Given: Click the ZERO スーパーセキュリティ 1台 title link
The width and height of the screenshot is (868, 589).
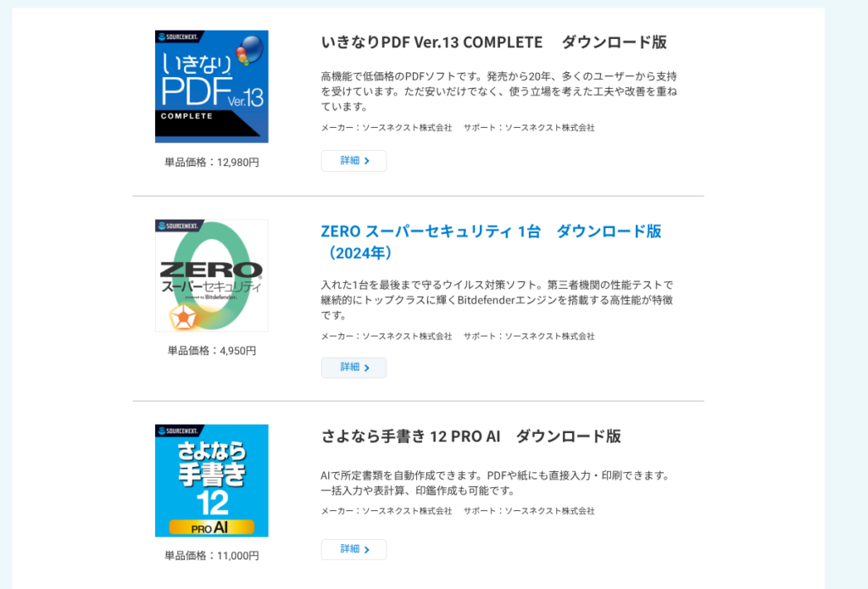Looking at the screenshot, I should click(491, 242).
